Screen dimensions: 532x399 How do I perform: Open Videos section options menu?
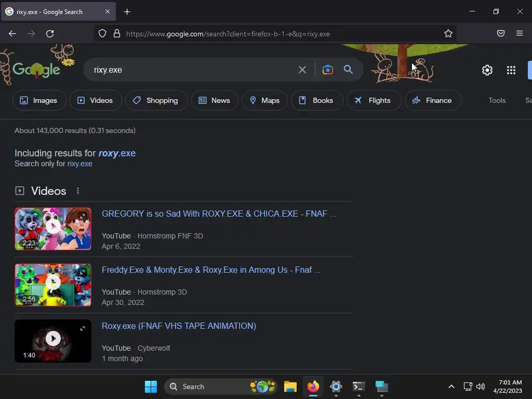pyautogui.click(x=78, y=191)
